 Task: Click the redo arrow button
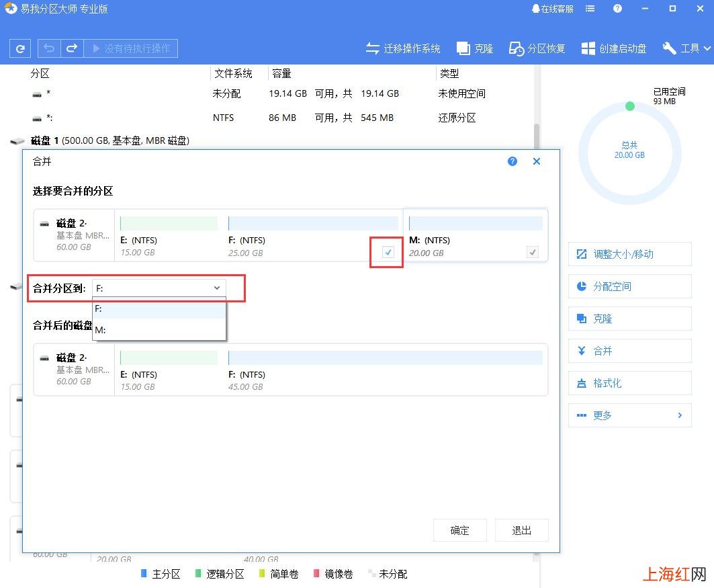72,48
